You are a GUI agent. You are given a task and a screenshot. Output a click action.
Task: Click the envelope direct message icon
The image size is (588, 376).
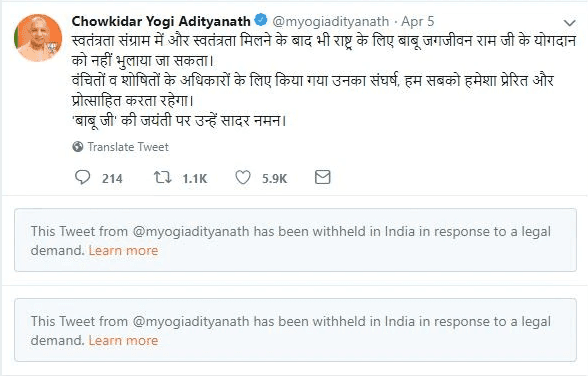(x=322, y=177)
